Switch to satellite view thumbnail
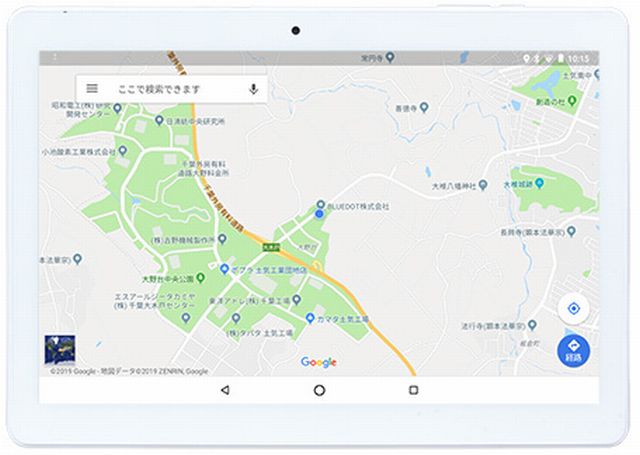640x455 pixels. point(60,349)
